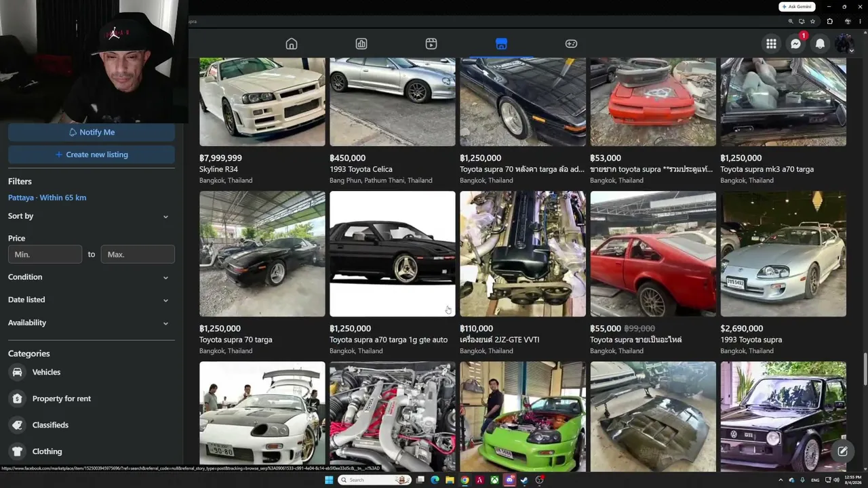Click Create new listing
Image resolution: width=868 pixels, height=488 pixels.
coord(92,155)
